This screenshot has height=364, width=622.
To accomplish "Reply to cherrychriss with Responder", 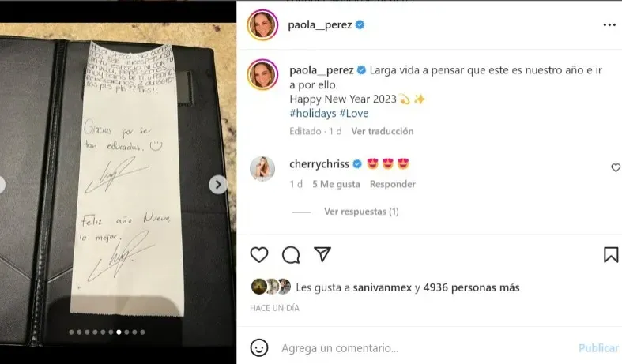I will (393, 184).
